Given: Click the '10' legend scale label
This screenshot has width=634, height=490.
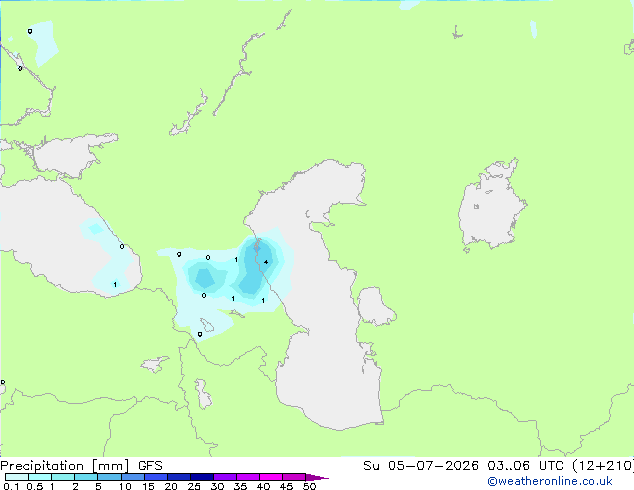Looking at the screenshot, I should click(125, 486).
